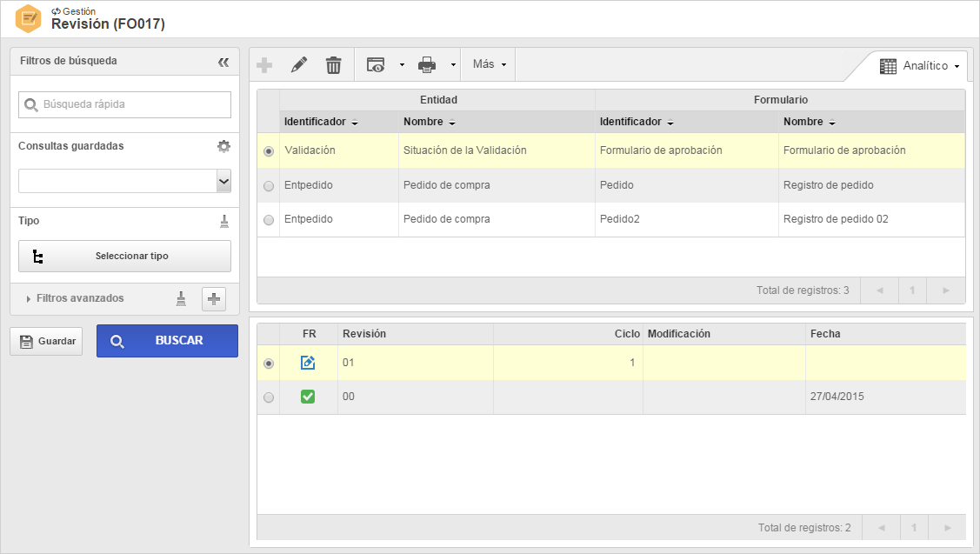Open the Consultas guardadas dropdown
Viewport: 980px width, 554px height.
click(223, 181)
